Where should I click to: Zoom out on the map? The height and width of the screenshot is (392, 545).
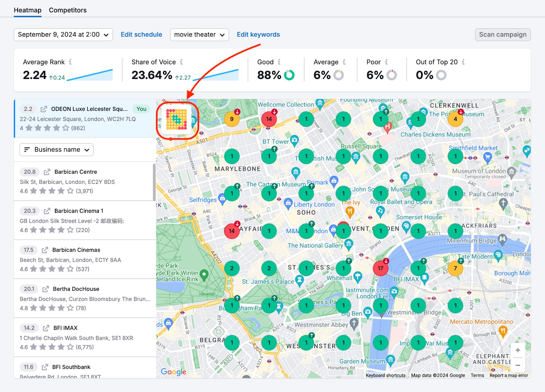coord(518,365)
